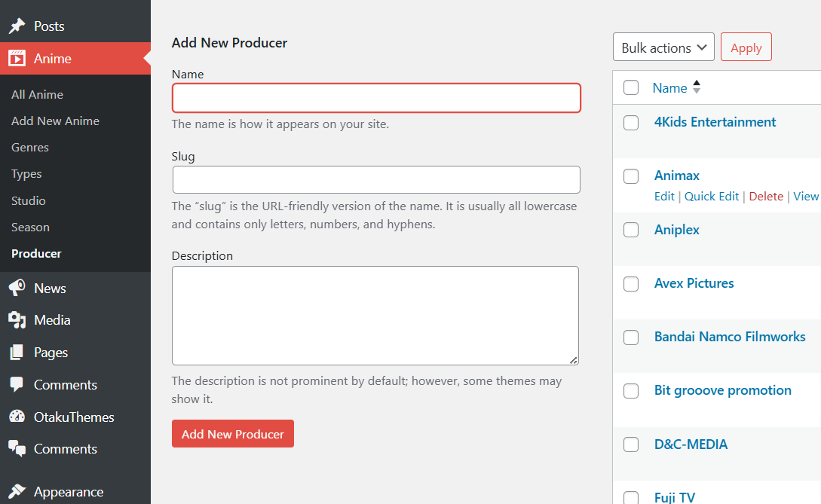Image resolution: width=821 pixels, height=504 pixels.
Task: Sort the list by Name column arrows
Action: coord(697,87)
